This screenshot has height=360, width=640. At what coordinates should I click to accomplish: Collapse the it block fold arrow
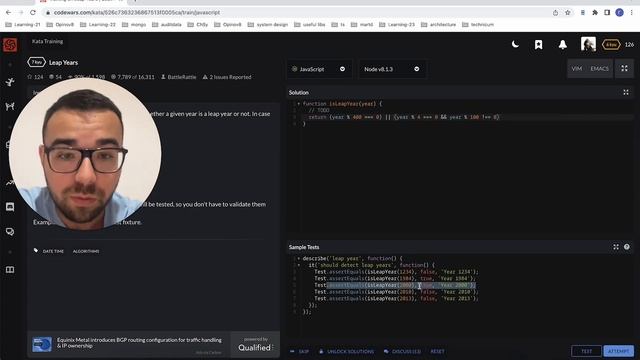[x=298, y=265]
